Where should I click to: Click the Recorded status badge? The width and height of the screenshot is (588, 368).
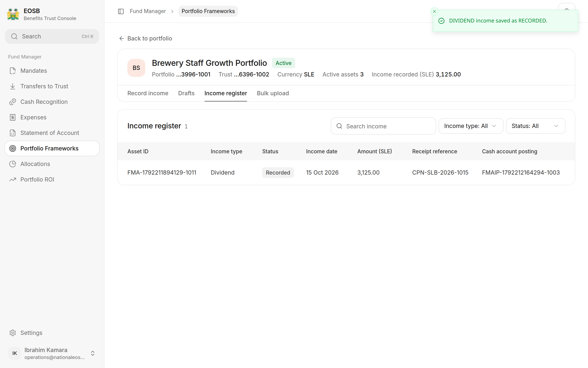[278, 173]
